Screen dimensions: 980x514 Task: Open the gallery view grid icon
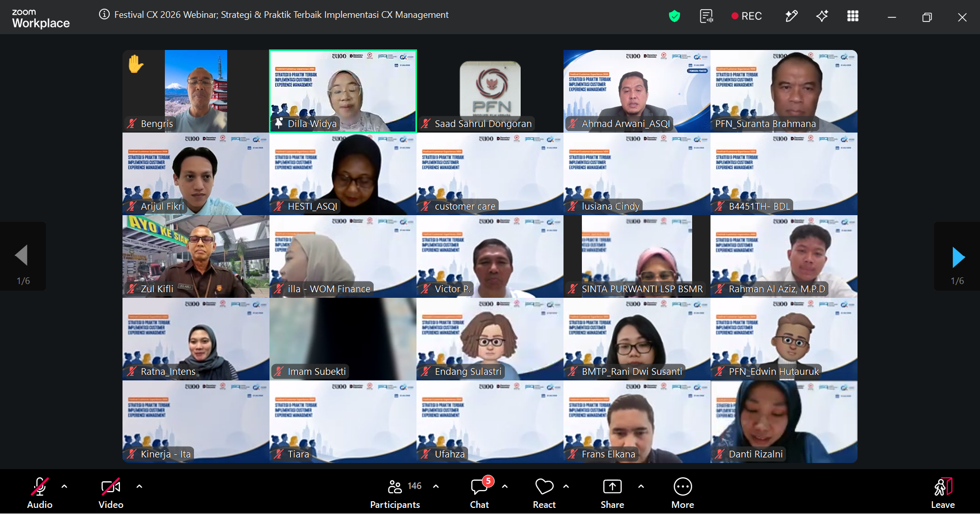pyautogui.click(x=853, y=16)
